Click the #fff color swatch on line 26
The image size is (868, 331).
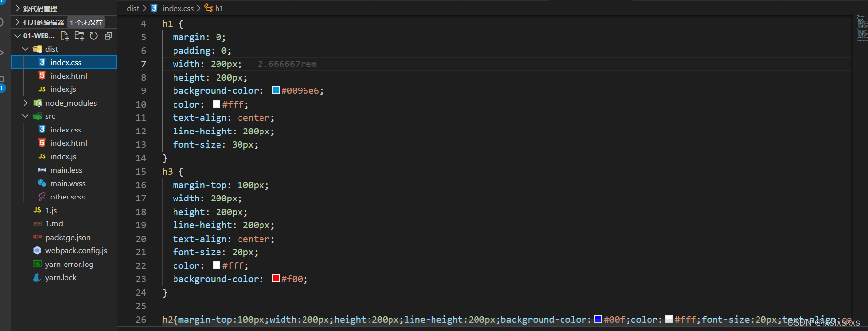tap(669, 319)
